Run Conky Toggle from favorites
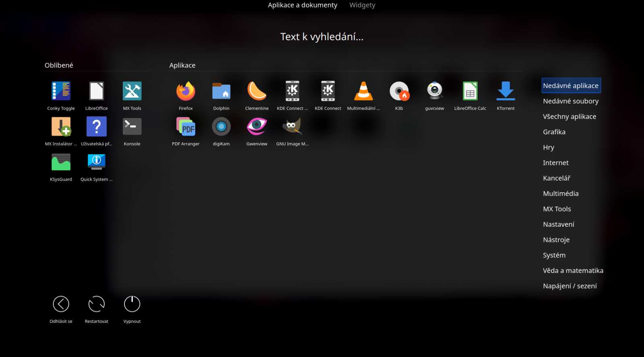 tap(61, 96)
